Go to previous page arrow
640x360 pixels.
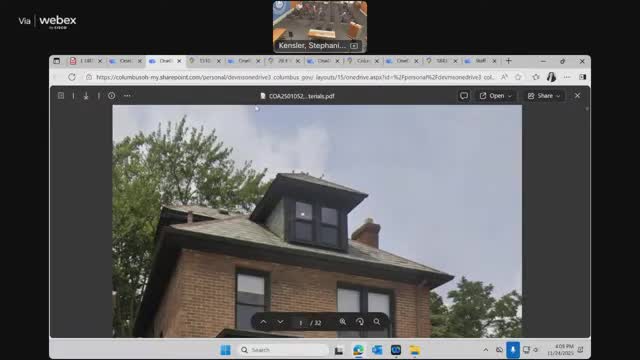[x=264, y=322]
